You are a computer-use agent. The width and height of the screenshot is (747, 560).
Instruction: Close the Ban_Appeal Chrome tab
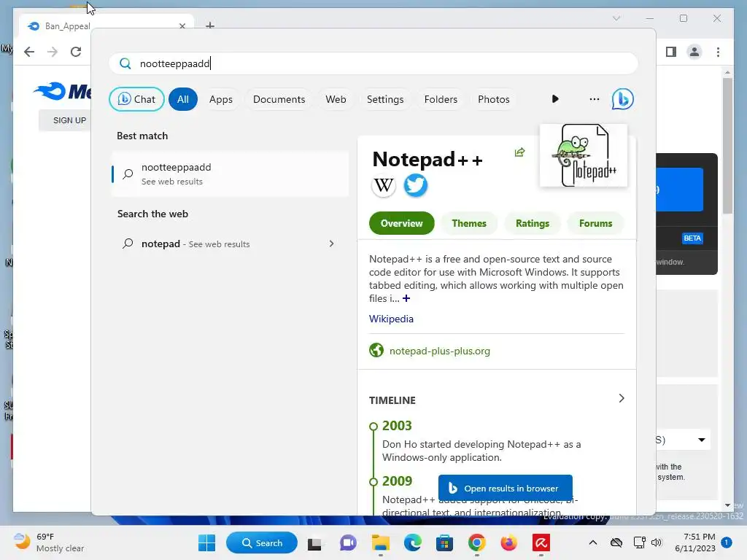[x=182, y=26]
